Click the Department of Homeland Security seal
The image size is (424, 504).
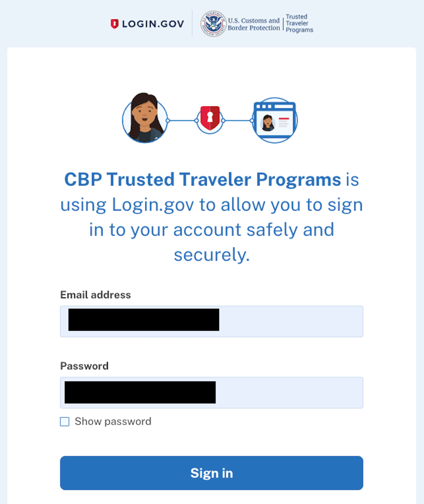[x=213, y=24]
